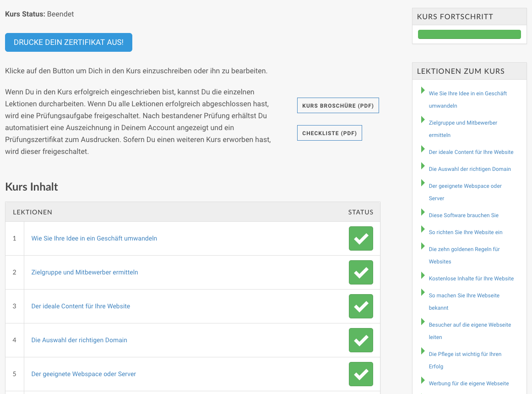Click the arrow beside 'Kostenlose Inhalte für Ihre Website'

[x=423, y=275]
